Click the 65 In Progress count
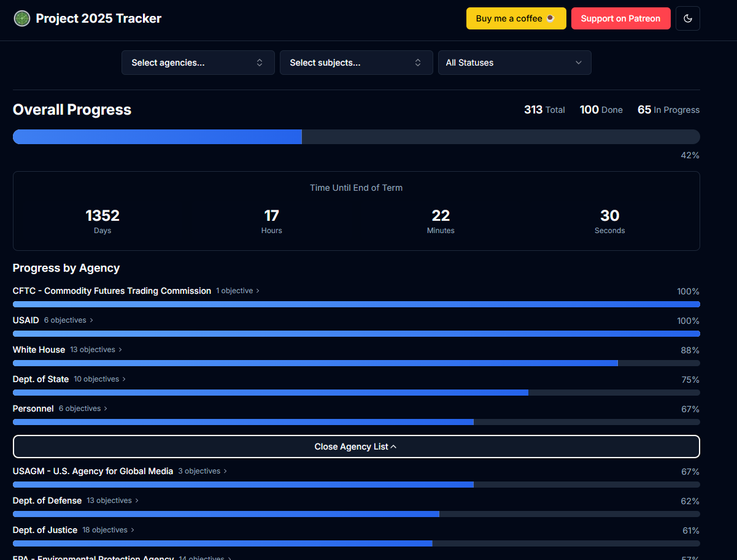This screenshot has width=737, height=560. [x=668, y=110]
